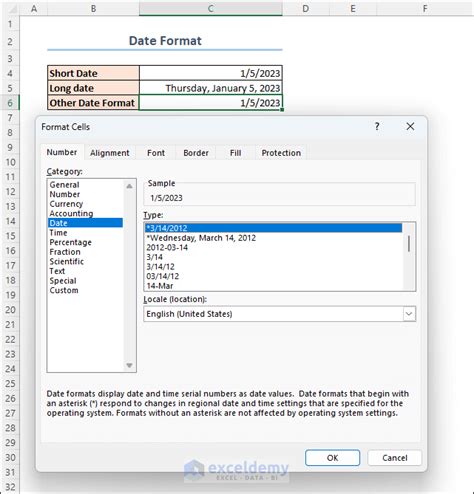Select column B header

93,8
